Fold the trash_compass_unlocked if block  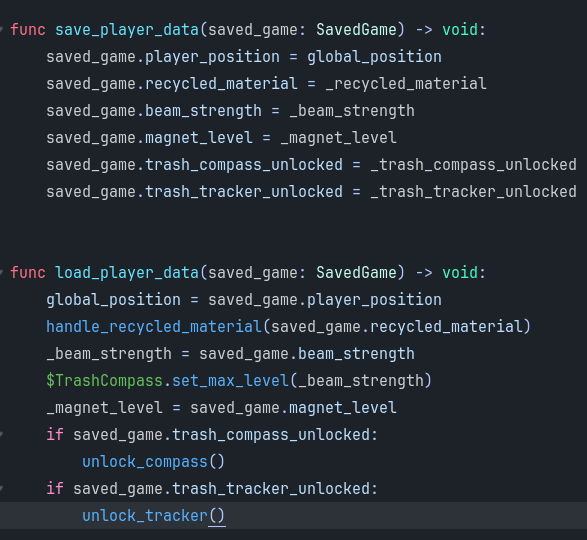[x=1, y=434]
